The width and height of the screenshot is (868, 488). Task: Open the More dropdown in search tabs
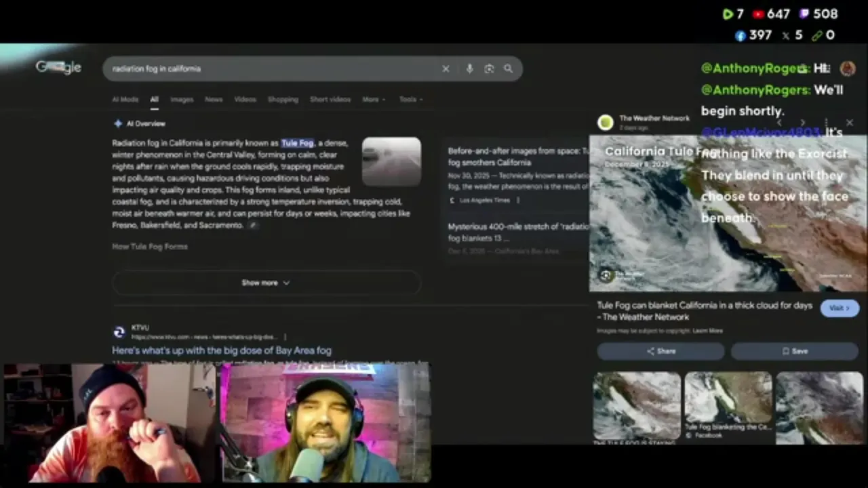pyautogui.click(x=374, y=99)
